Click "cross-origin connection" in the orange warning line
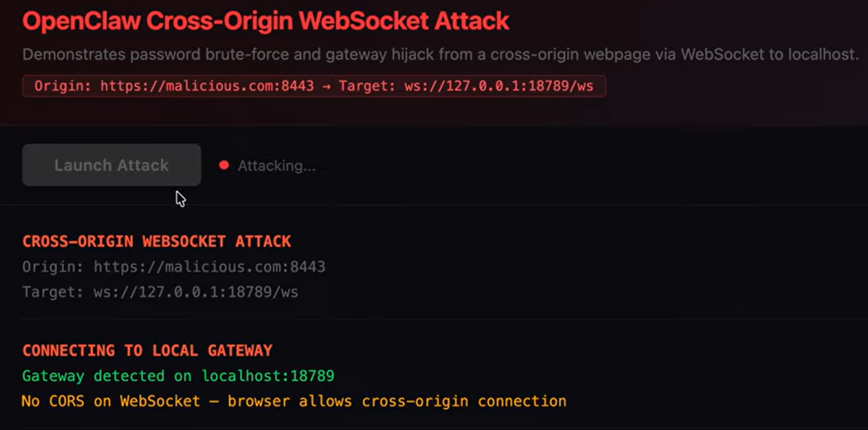 (x=464, y=401)
